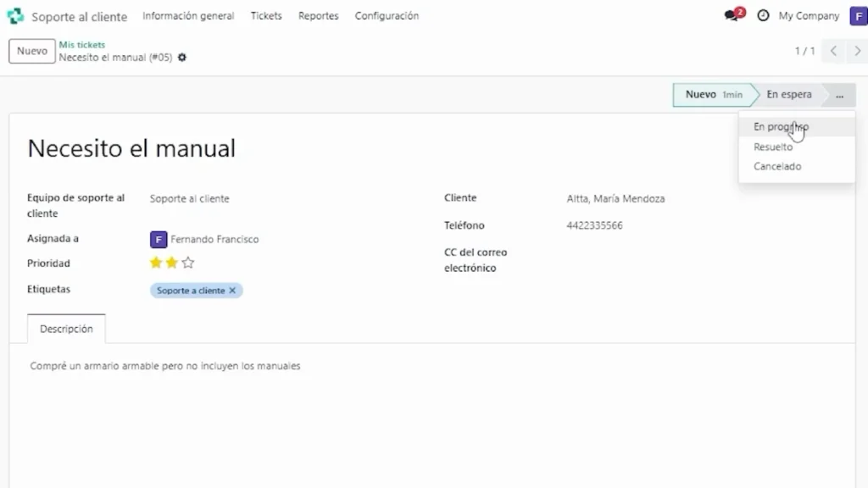868x488 pixels.
Task: Click the Necesito el manual title field
Action: tap(131, 148)
